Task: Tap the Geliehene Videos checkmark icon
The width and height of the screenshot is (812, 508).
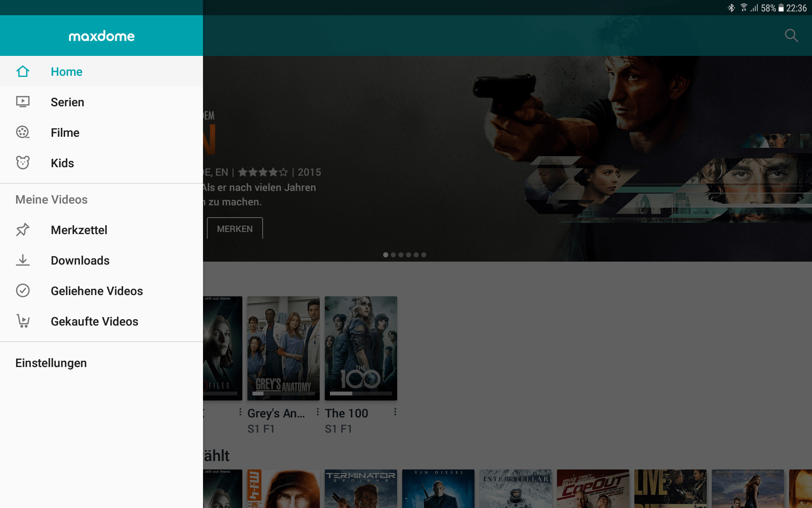Action: 23,291
